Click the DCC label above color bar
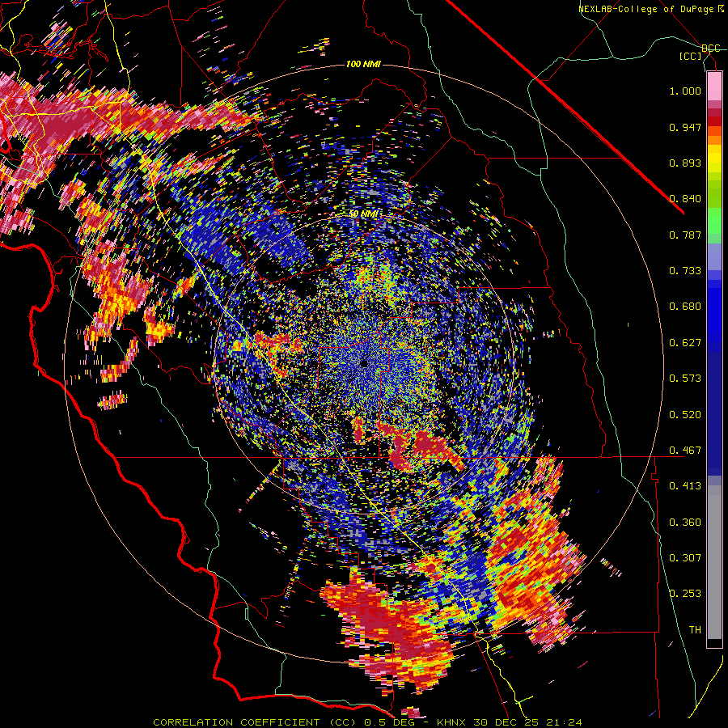728x728 pixels. tap(710, 49)
